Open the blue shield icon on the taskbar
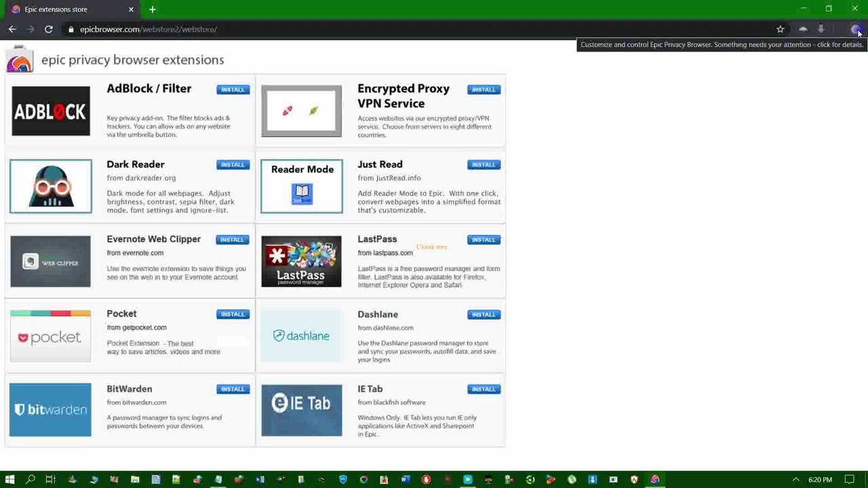Image resolution: width=868 pixels, height=488 pixels. pyautogui.click(x=343, y=479)
